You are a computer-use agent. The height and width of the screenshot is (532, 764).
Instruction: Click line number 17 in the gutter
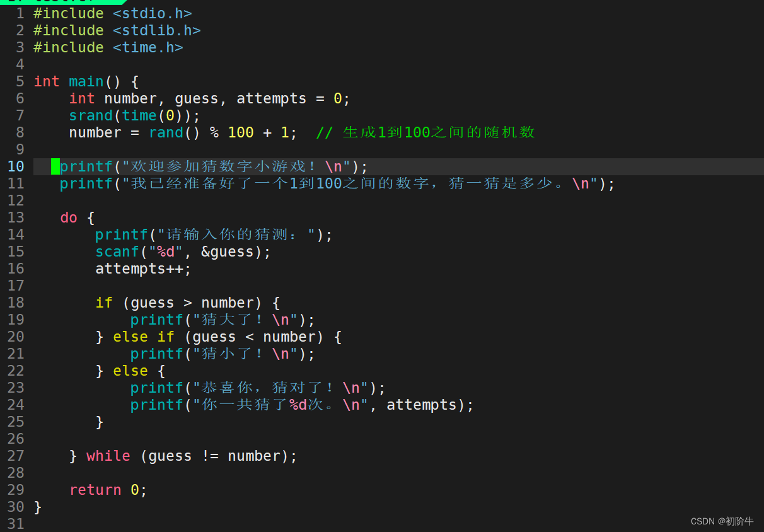(x=16, y=286)
